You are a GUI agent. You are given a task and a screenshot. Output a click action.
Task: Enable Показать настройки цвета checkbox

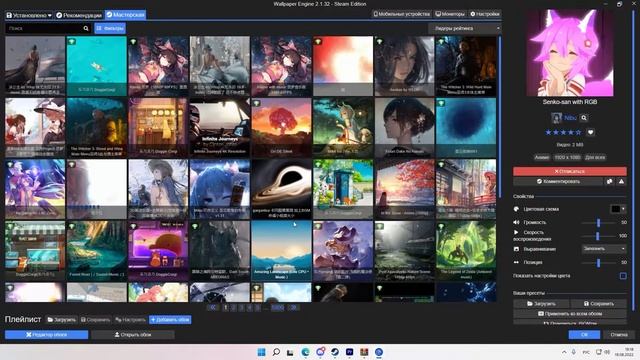tap(623, 276)
